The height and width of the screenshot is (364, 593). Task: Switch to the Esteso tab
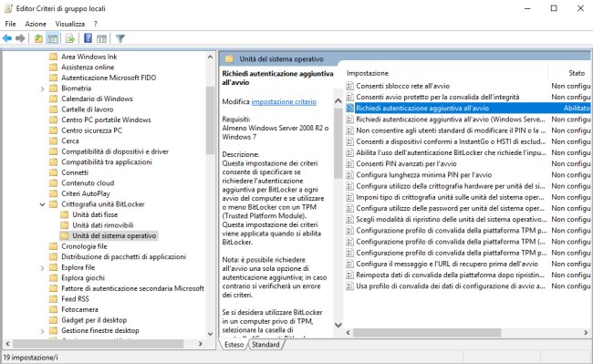pos(234,344)
